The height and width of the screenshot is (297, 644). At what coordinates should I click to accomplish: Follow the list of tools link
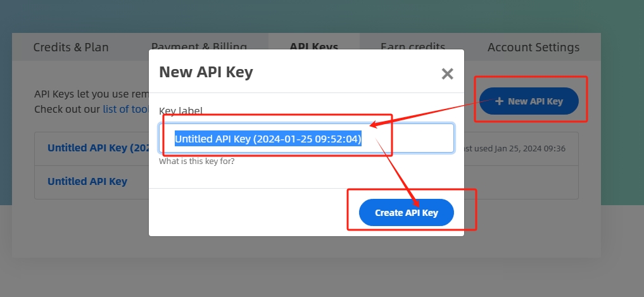125,110
